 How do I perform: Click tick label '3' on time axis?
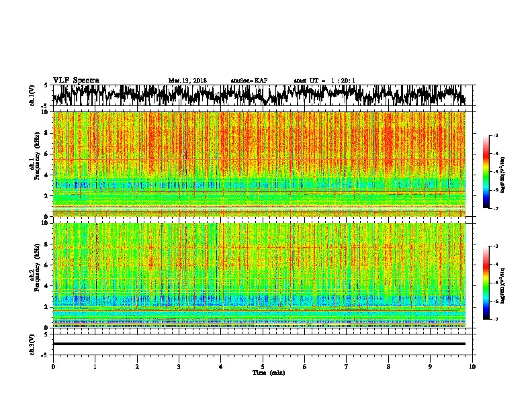(x=179, y=367)
